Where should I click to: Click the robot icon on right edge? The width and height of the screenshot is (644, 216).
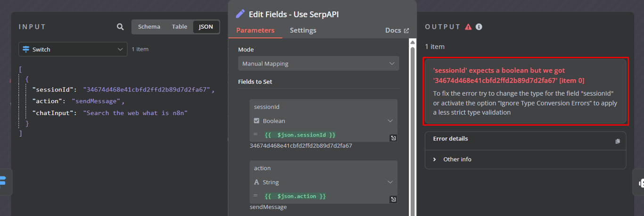pos(641,183)
